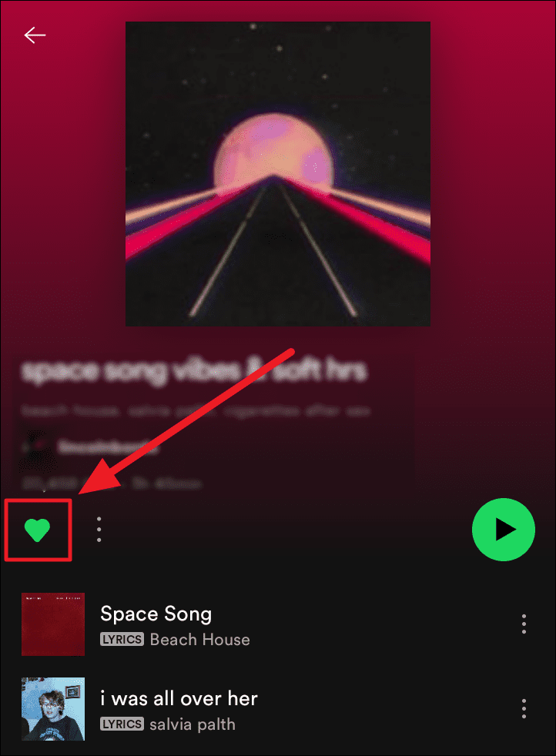Tap the Space Song album cover thumbnail
The image size is (556, 756).
pos(53,624)
